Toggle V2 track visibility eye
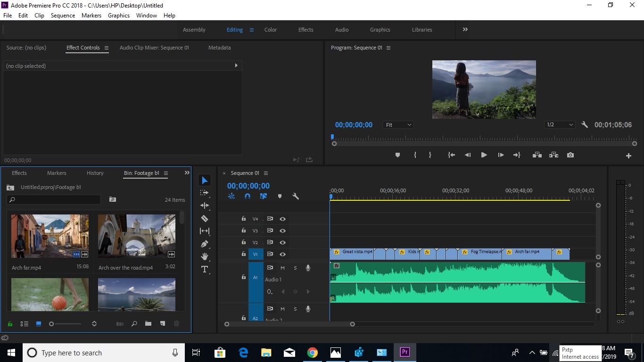This screenshot has width=644, height=362. [x=282, y=242]
